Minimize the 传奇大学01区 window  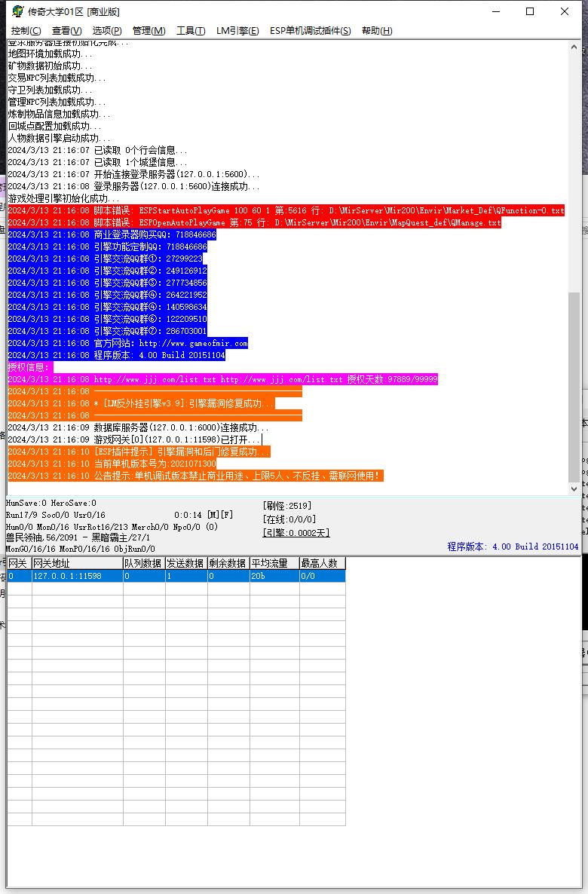[496, 11]
